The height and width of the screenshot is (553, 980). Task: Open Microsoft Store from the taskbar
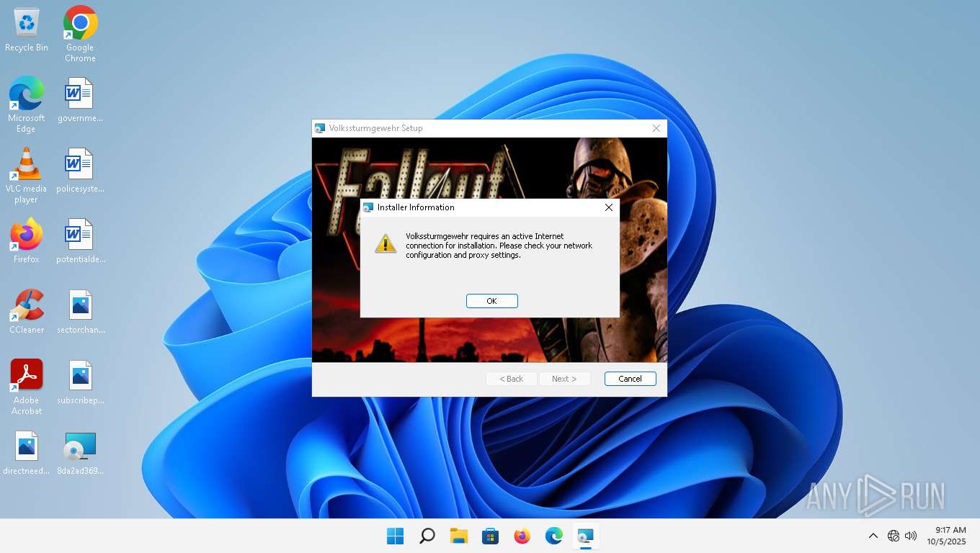coord(491,536)
